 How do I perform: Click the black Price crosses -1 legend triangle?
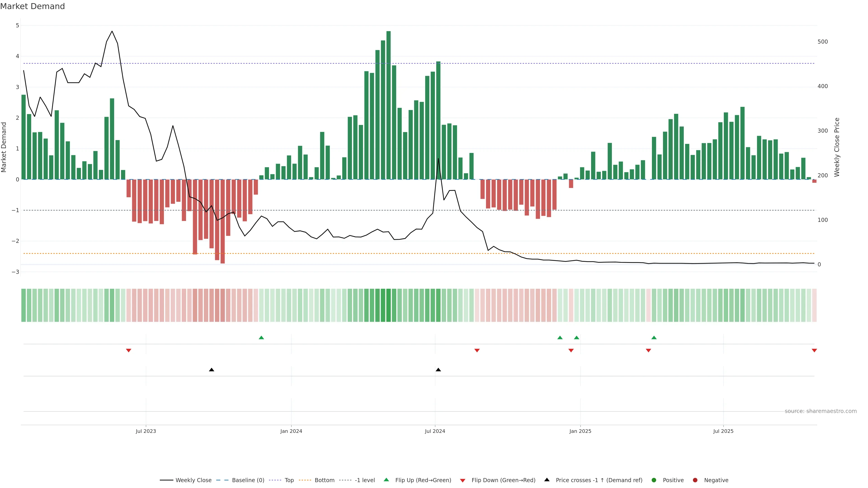tap(547, 480)
